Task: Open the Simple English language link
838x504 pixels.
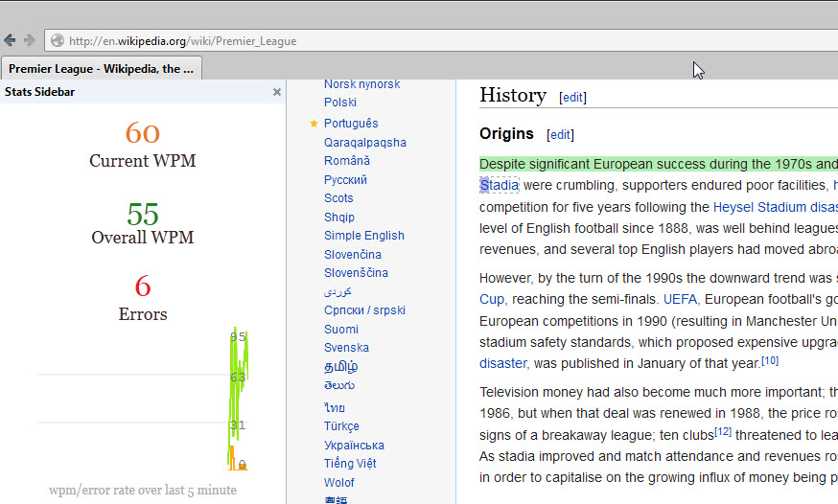Action: pyautogui.click(x=364, y=236)
